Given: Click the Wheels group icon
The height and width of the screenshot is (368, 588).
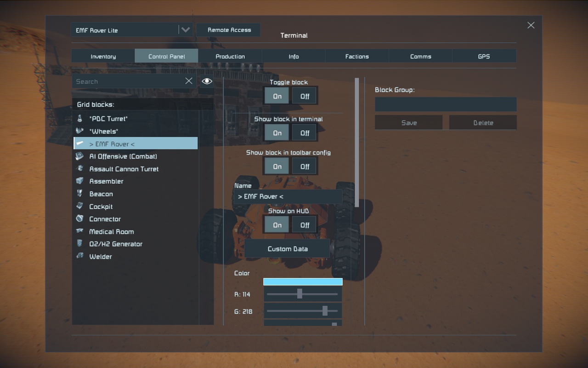Looking at the screenshot, I should [x=80, y=131].
